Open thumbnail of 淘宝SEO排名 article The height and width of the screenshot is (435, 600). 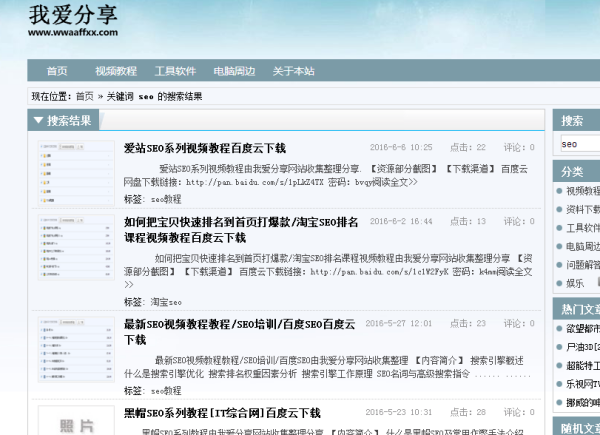tap(76, 247)
